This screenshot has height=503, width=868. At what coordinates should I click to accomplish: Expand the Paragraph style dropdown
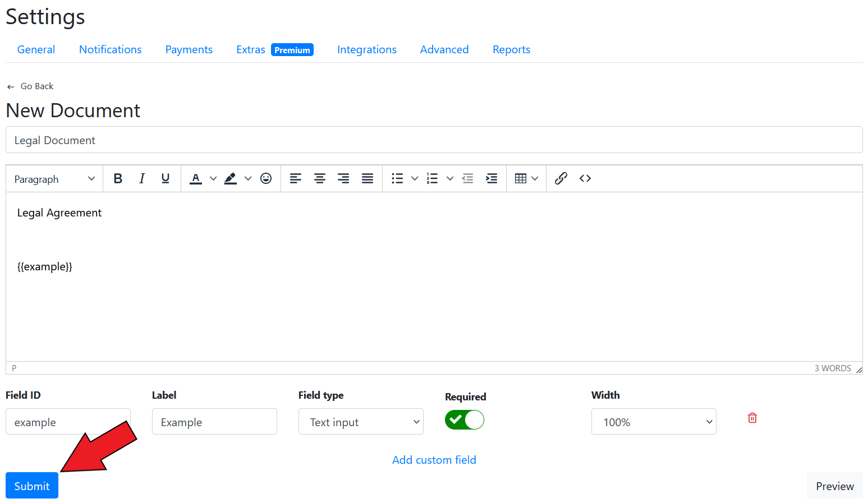(54, 179)
